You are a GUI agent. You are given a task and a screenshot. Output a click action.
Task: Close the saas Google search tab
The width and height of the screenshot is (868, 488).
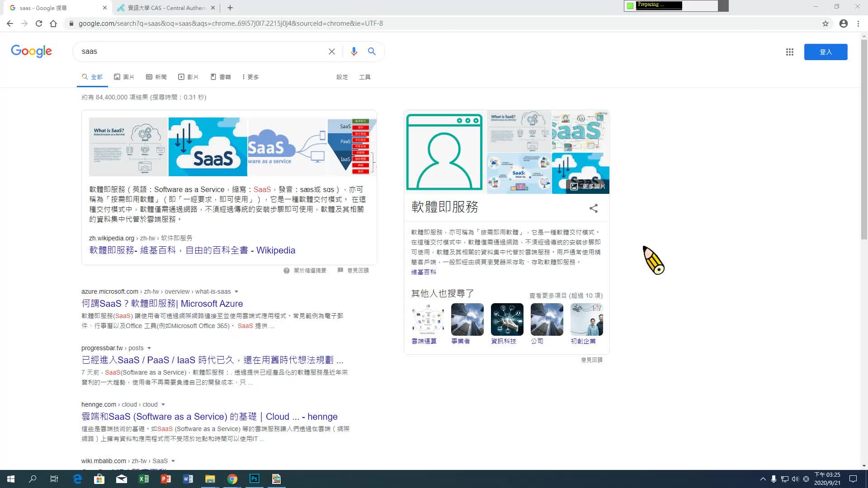coord(105,8)
